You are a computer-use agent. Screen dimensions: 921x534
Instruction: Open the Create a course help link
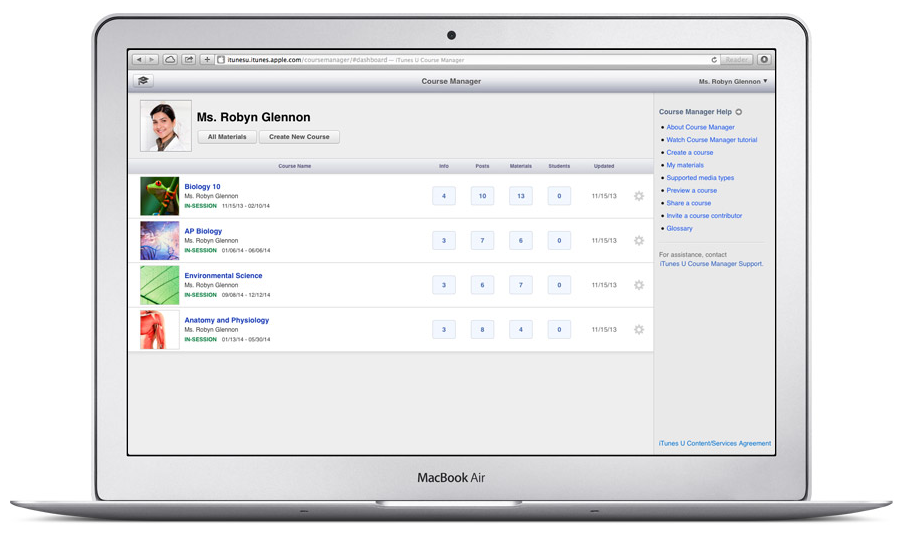pos(690,153)
